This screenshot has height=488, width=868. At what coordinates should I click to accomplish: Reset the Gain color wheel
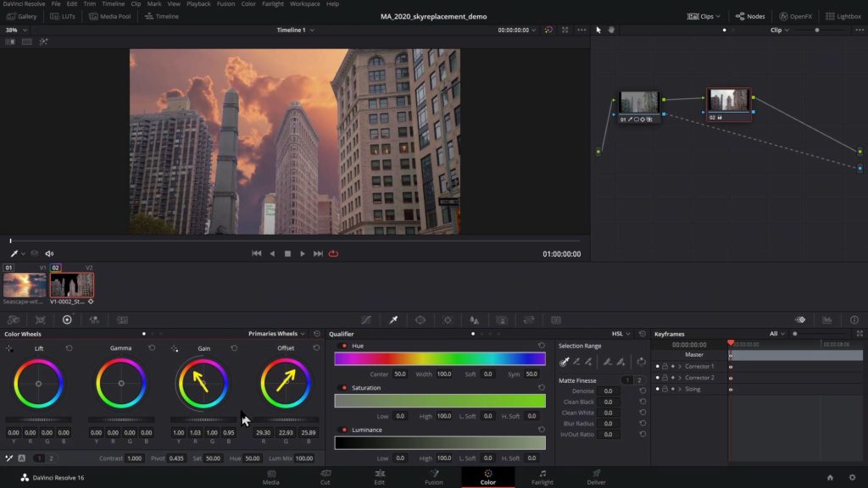pyautogui.click(x=235, y=348)
